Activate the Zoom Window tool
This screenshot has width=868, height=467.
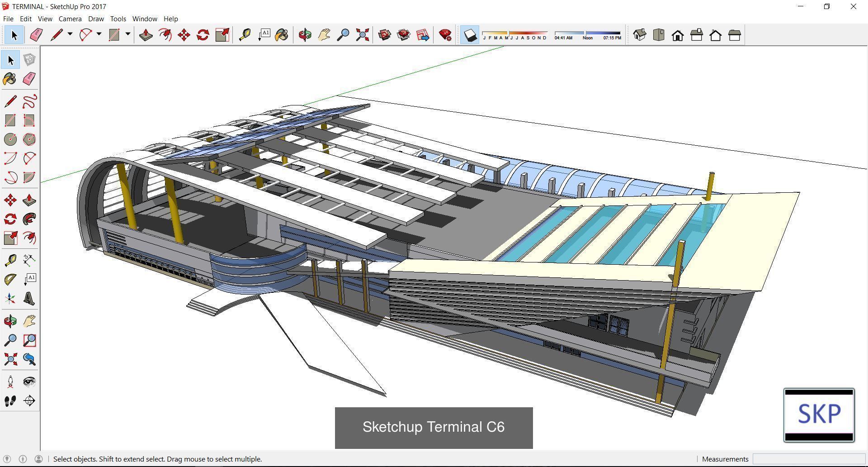coord(29,340)
